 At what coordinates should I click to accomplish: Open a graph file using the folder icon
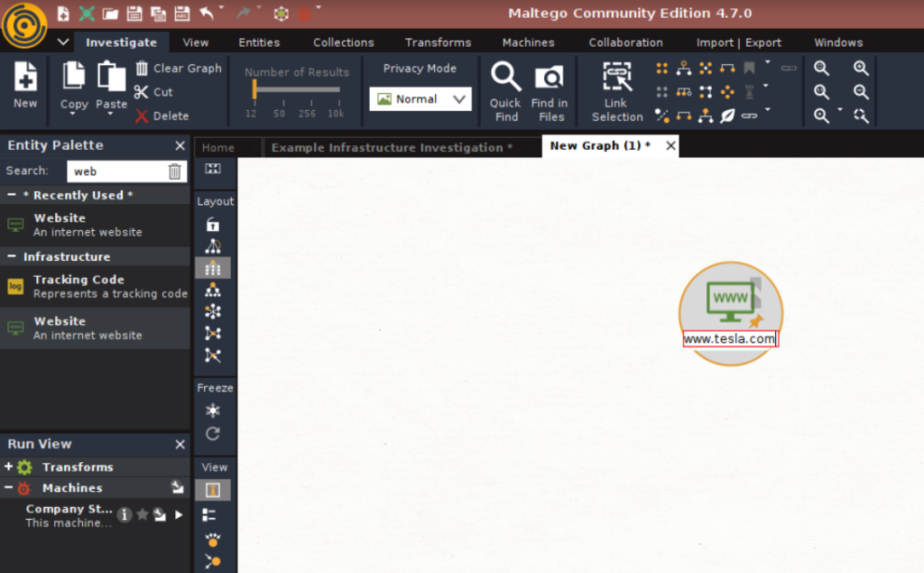[110, 13]
